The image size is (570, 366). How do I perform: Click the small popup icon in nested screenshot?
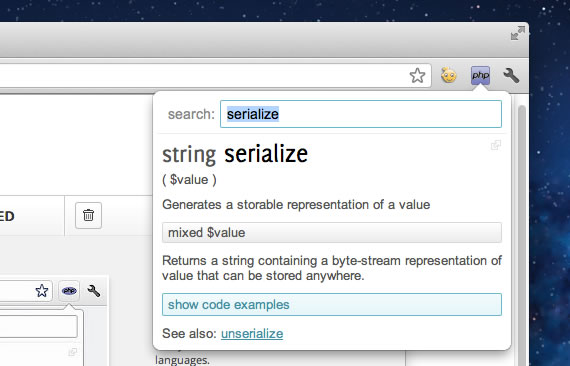coord(73,352)
